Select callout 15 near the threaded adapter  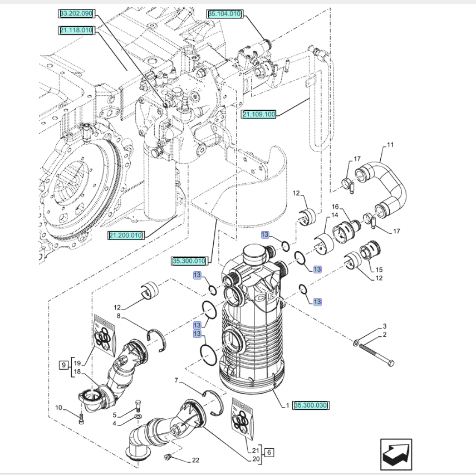[x=379, y=270]
